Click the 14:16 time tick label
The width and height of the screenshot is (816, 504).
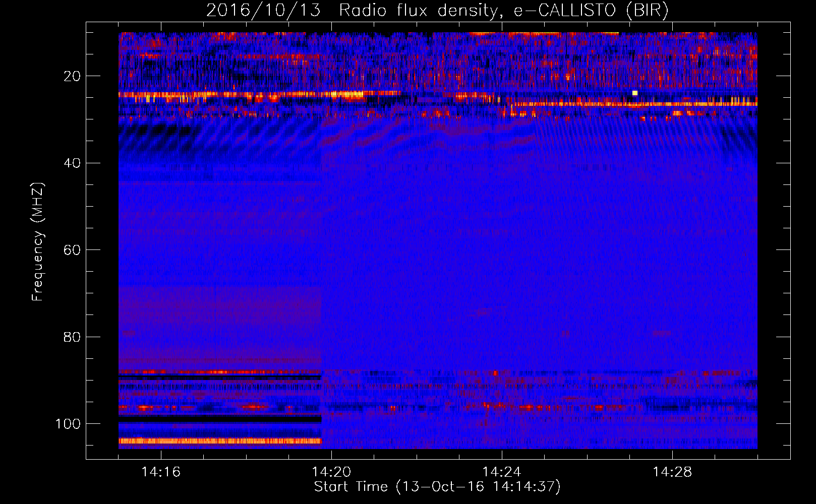pyautogui.click(x=161, y=472)
